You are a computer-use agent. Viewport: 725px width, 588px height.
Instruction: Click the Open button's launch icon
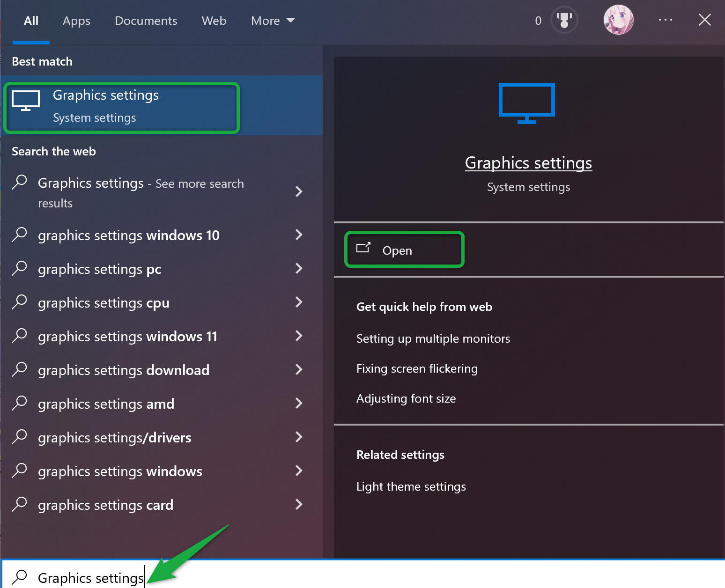[364, 249]
